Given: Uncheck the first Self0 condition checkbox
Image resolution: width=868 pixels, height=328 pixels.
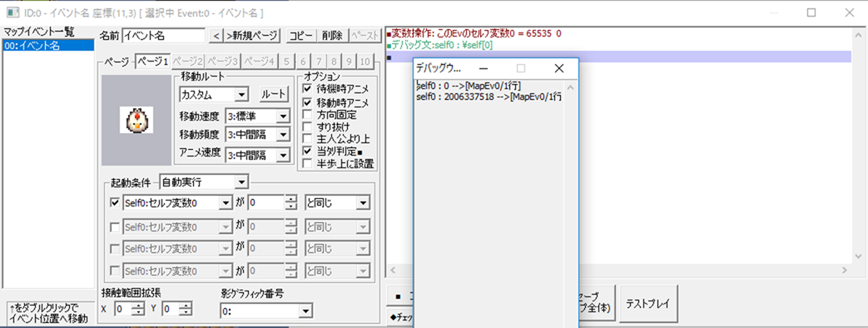Looking at the screenshot, I should [x=115, y=203].
